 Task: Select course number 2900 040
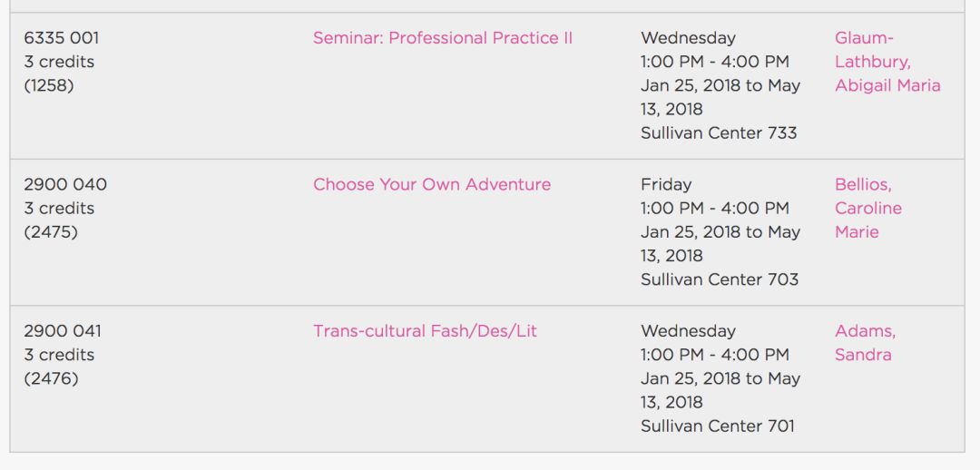tap(65, 184)
